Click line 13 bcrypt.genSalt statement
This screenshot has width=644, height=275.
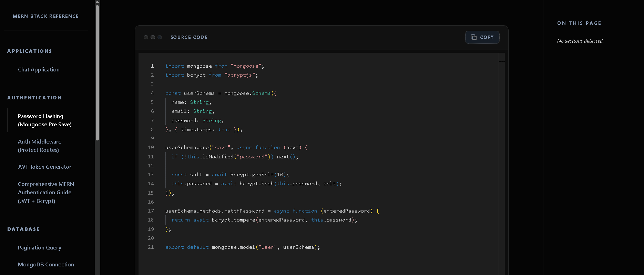pos(230,175)
